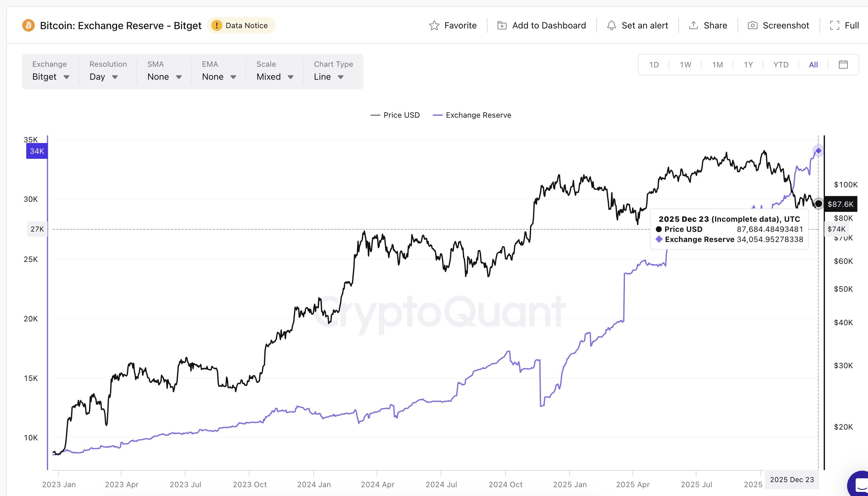Click the Set an alert bell icon
The height and width of the screenshot is (496, 868).
(x=612, y=25)
